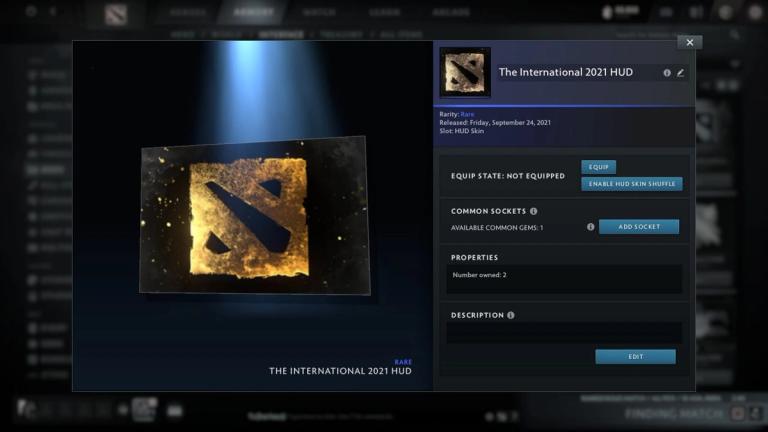Click the EQUIP button
The image size is (768, 432).
[x=599, y=167]
